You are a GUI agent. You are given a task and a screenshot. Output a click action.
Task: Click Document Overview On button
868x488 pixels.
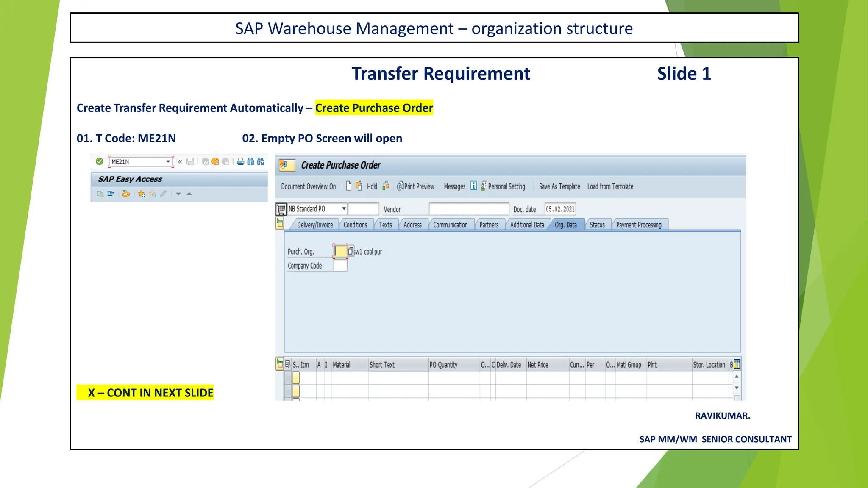(x=309, y=186)
